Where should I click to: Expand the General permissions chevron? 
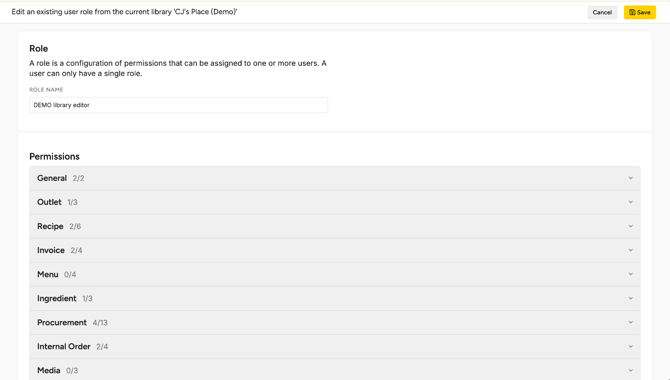(x=630, y=178)
